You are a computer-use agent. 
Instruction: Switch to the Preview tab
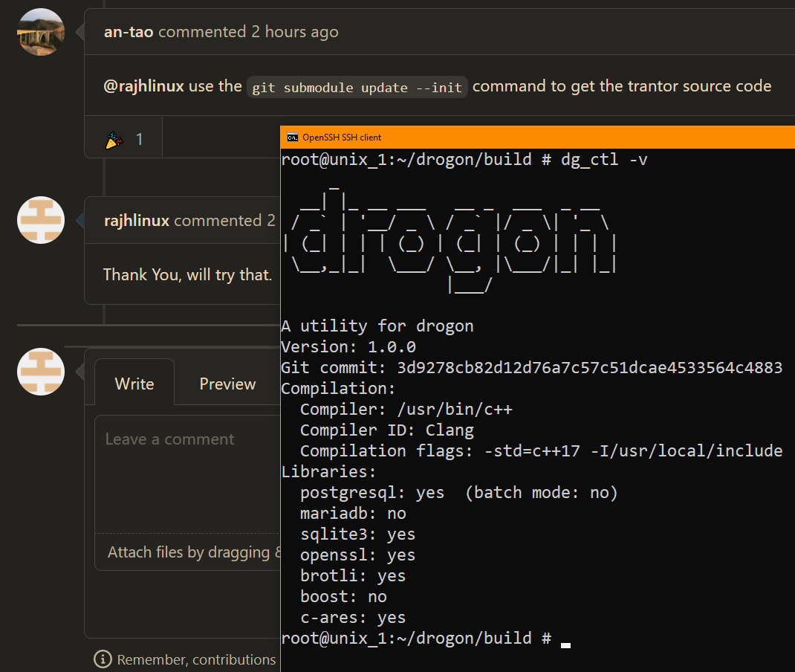(x=227, y=384)
